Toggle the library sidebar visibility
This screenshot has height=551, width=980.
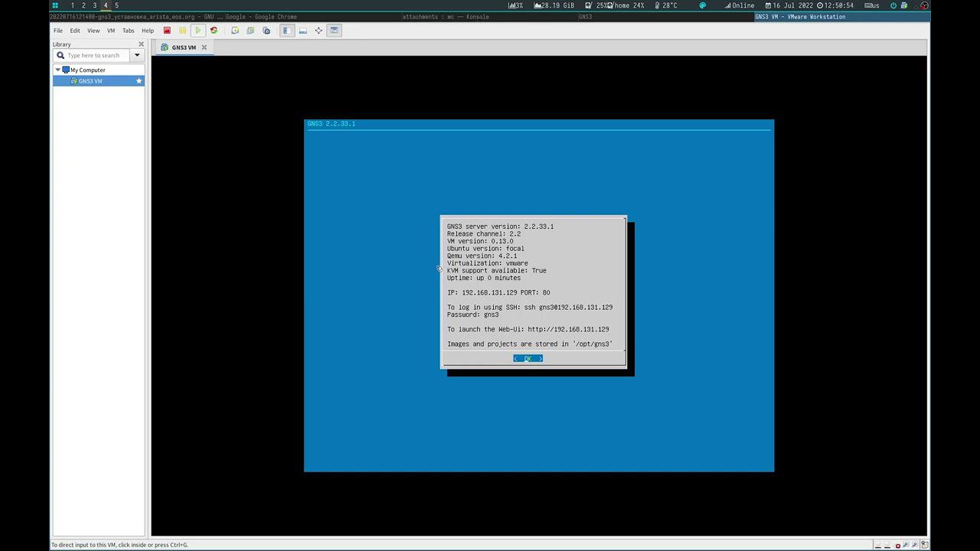[x=287, y=31]
